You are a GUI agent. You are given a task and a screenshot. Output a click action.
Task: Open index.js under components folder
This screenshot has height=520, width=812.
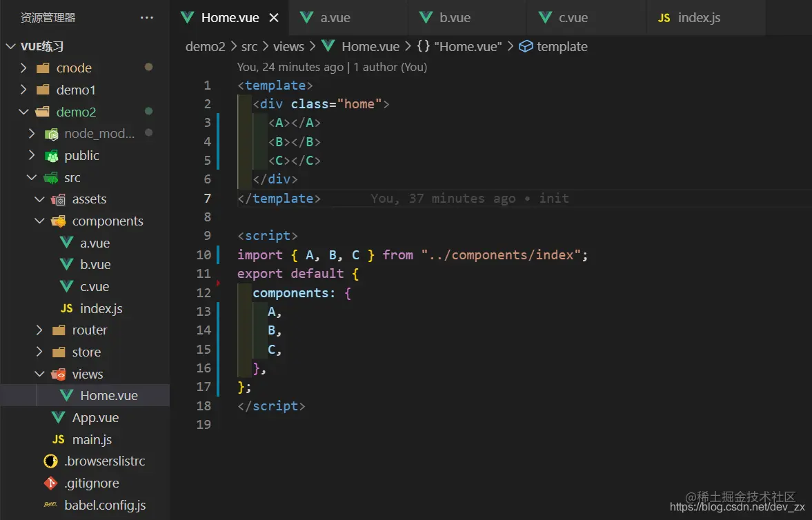pos(101,309)
